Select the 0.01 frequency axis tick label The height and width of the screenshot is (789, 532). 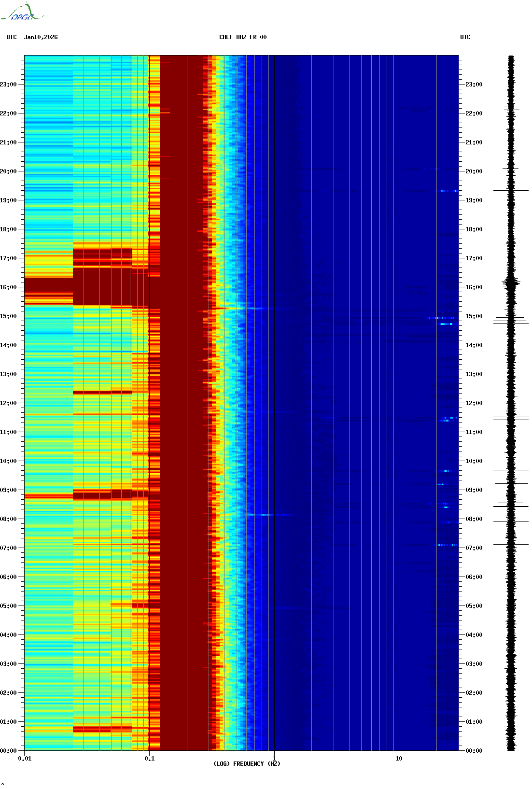click(x=25, y=758)
